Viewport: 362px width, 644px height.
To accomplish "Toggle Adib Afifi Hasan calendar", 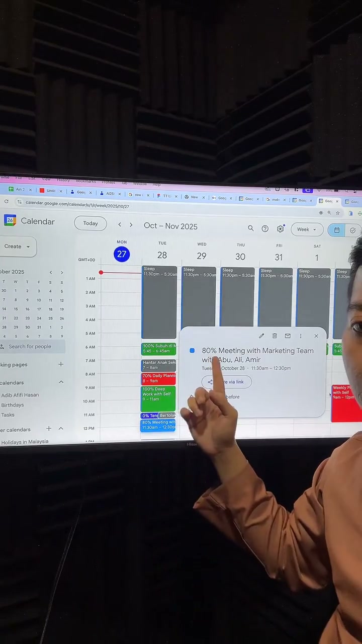I will [x=20, y=395].
